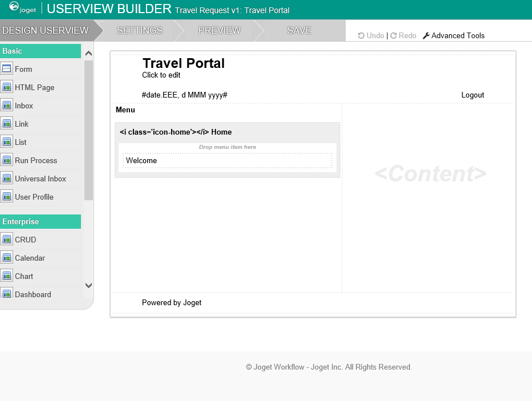Click the User Profile icon
532x401 pixels.
(x=7, y=197)
